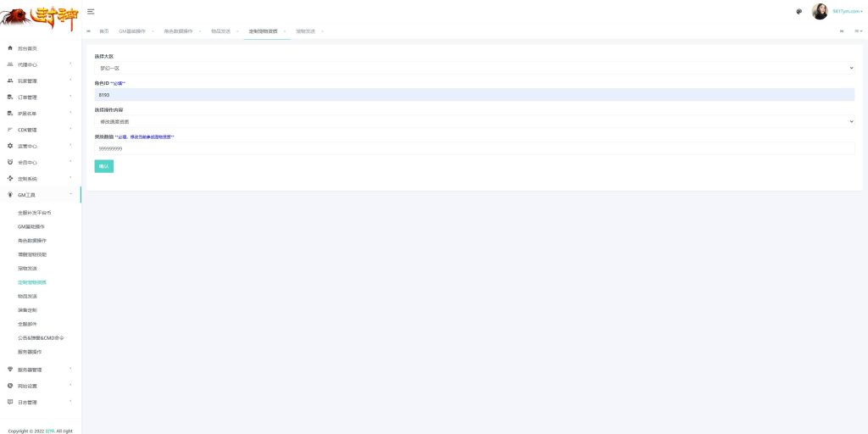Switch to the GM基础操作 tab

(131, 31)
